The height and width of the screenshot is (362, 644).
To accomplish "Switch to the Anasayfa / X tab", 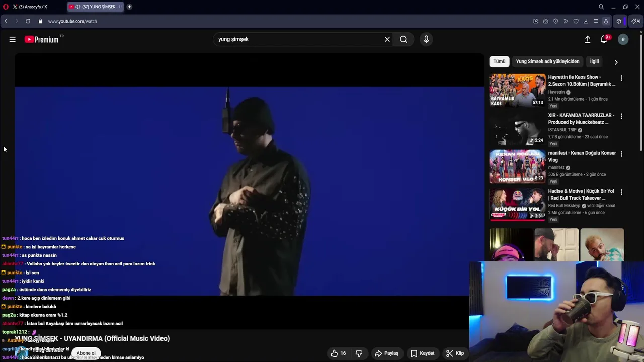I will click(x=33, y=7).
